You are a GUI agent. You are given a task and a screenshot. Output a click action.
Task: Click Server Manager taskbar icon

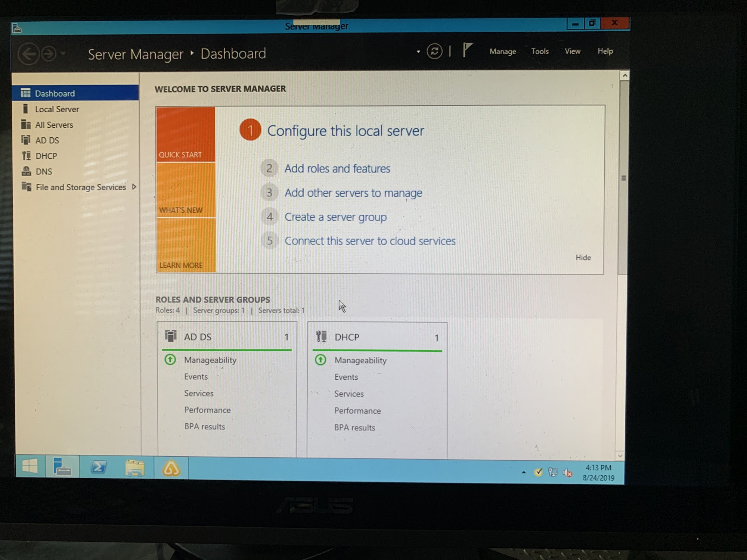click(x=62, y=467)
